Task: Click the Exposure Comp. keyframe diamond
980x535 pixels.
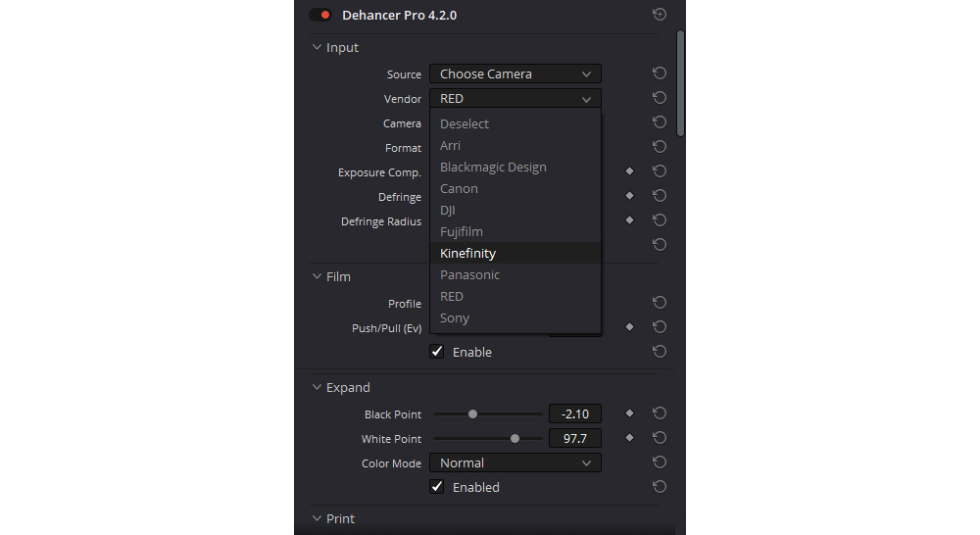Action: point(629,171)
